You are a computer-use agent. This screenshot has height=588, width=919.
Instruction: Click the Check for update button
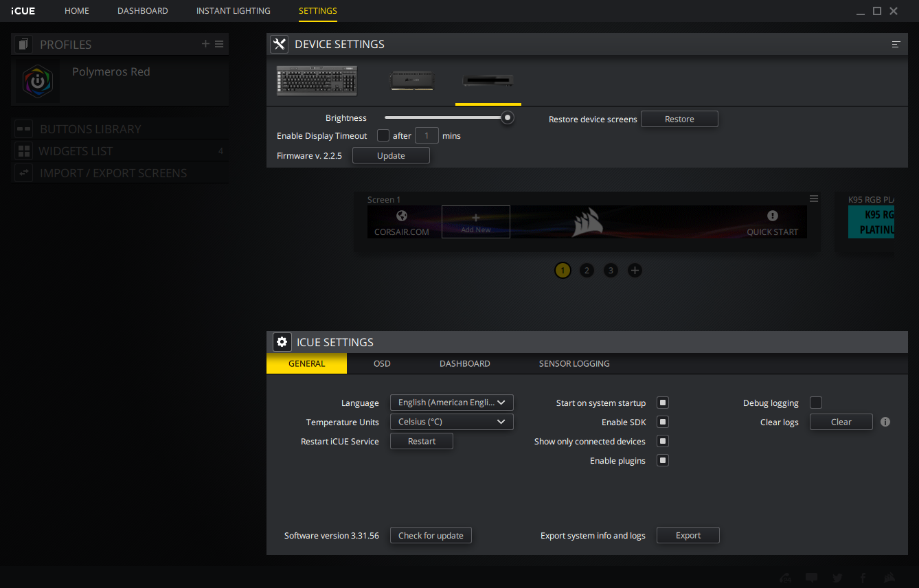431,535
